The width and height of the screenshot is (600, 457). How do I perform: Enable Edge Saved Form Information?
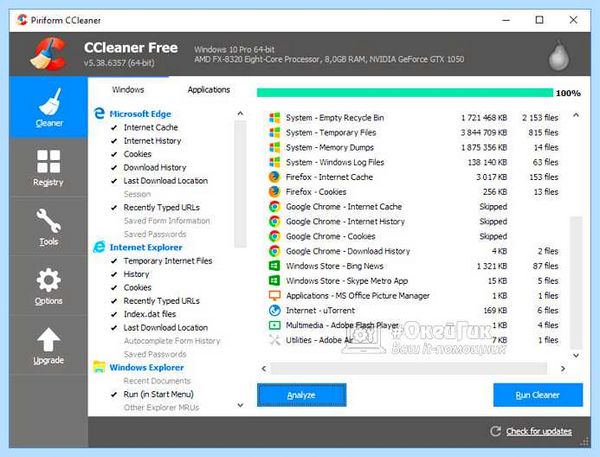[167, 221]
